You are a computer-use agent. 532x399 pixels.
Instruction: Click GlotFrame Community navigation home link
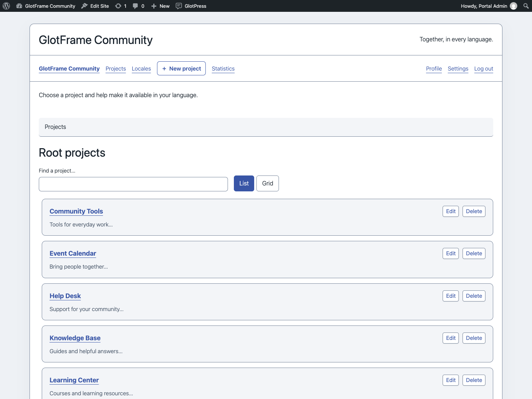point(69,69)
